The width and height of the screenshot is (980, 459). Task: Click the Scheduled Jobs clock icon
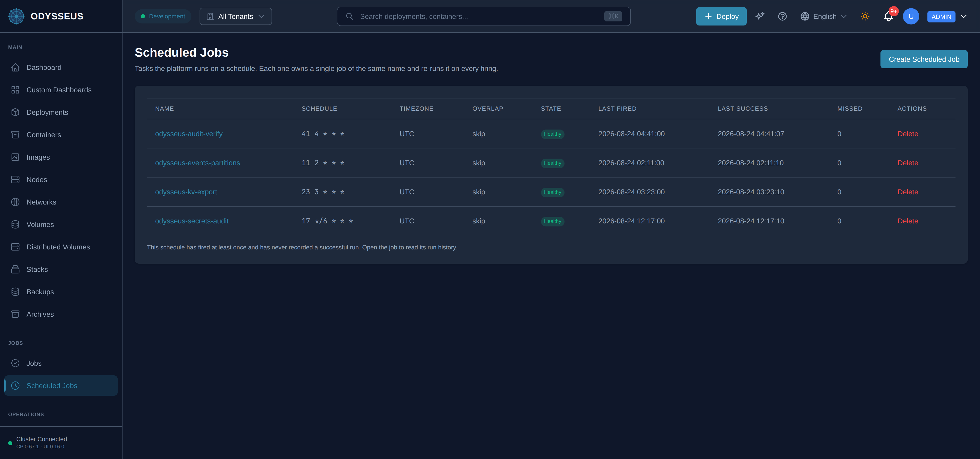pyautogui.click(x=15, y=385)
